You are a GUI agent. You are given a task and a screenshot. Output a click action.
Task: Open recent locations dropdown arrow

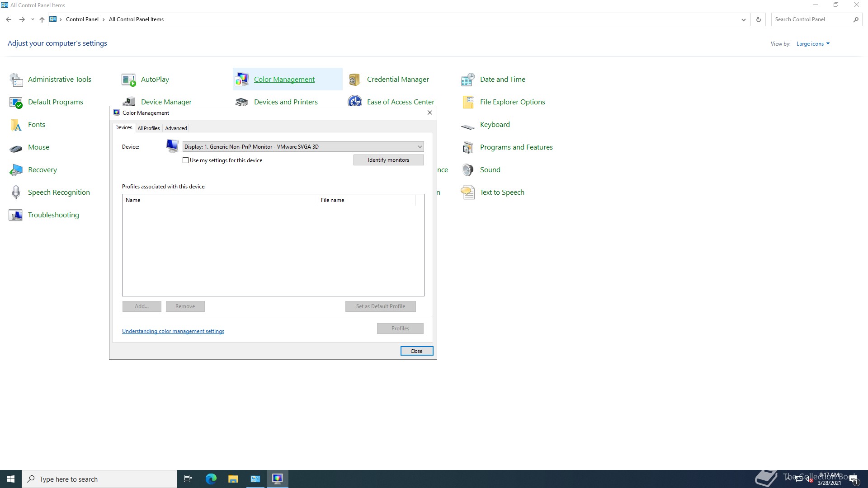click(33, 19)
